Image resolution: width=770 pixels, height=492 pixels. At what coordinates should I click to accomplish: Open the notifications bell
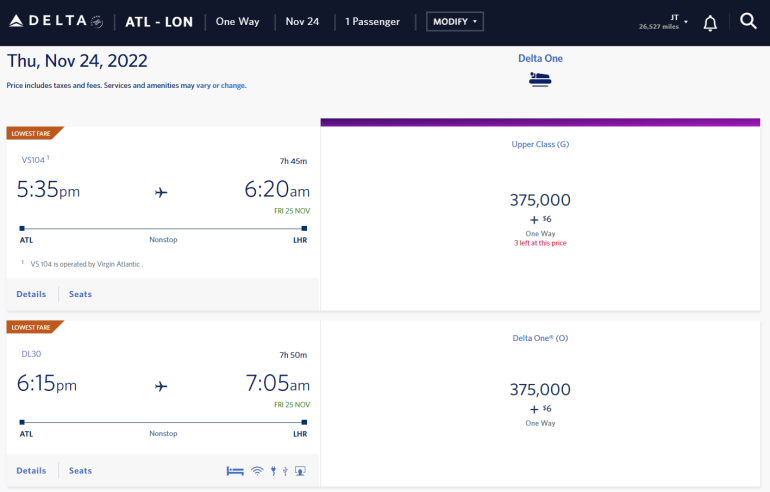tap(710, 22)
